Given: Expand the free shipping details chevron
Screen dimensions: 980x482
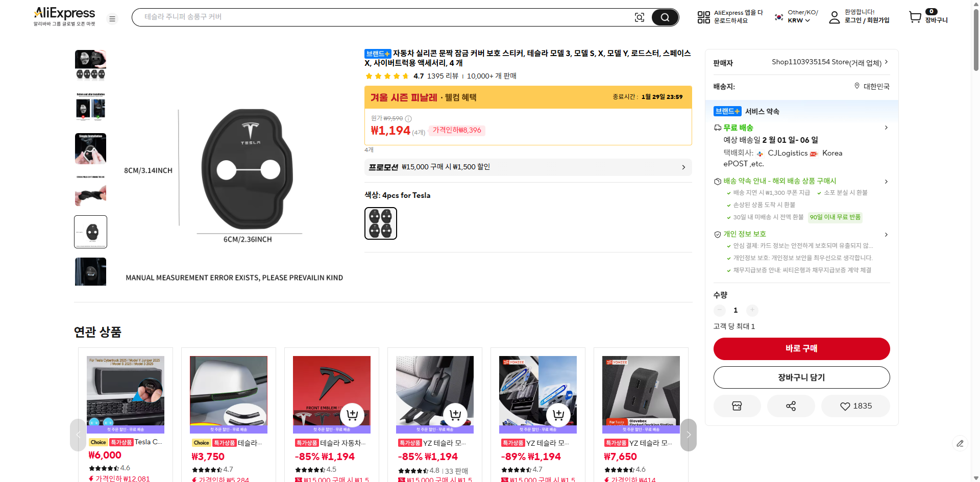Looking at the screenshot, I should click(886, 128).
